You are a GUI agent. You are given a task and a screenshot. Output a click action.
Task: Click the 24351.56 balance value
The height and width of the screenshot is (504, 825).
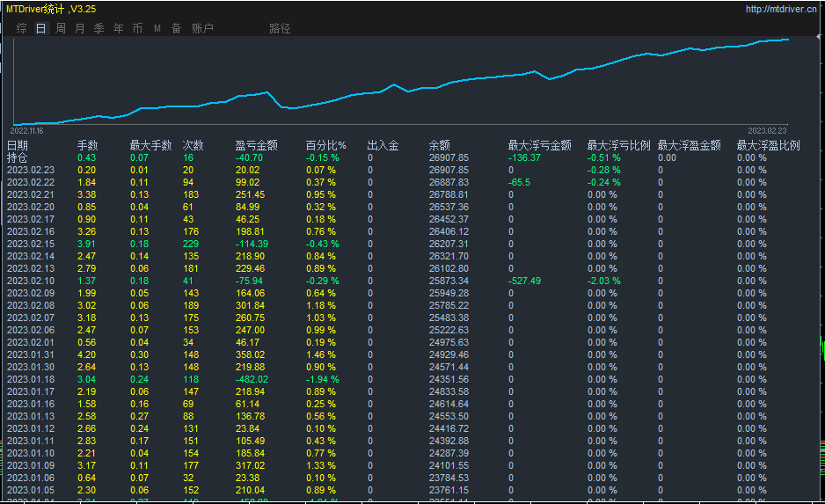click(449, 379)
